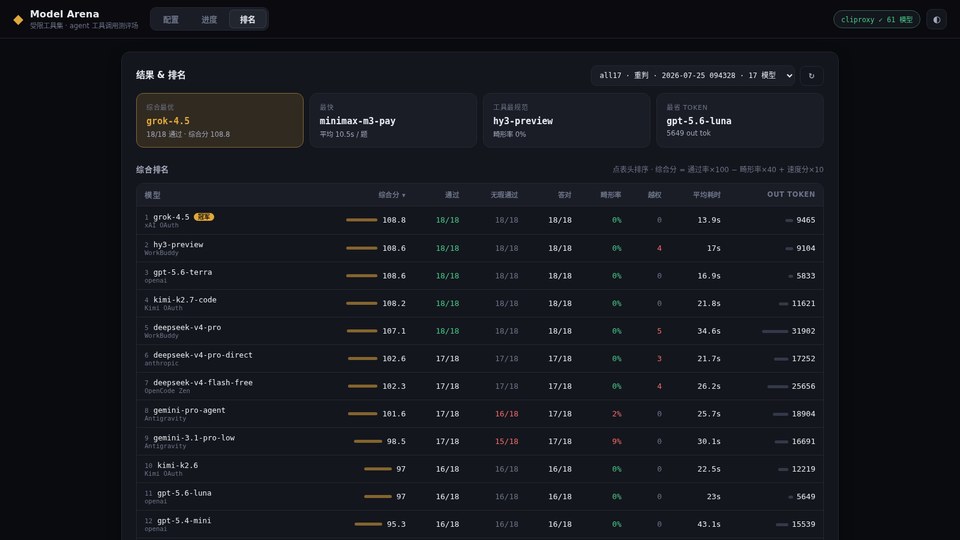Click the Model Arena diamond logo
This screenshot has width=960, height=540.
(x=18, y=20)
